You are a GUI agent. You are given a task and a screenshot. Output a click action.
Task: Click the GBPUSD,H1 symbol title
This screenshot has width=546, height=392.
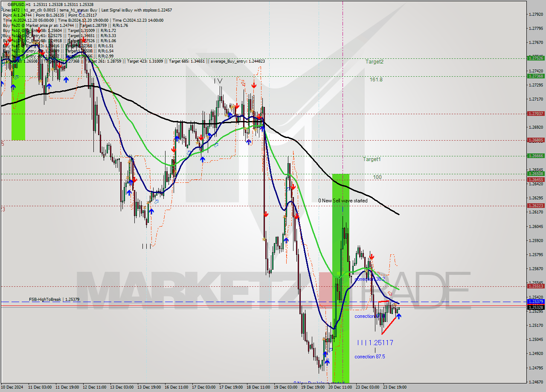(18, 4)
